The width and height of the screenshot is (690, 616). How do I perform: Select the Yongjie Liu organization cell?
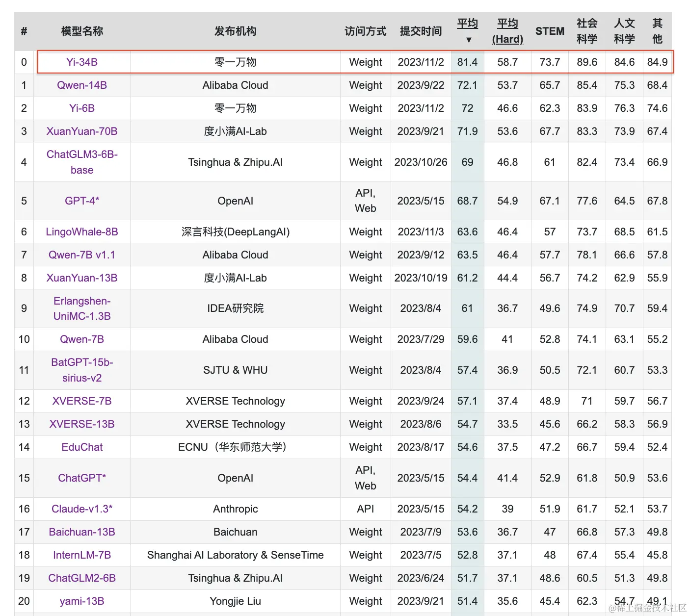235,601
